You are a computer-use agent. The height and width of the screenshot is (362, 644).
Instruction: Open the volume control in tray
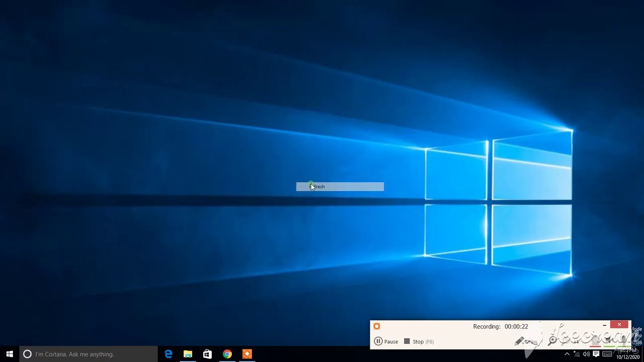tap(586, 354)
